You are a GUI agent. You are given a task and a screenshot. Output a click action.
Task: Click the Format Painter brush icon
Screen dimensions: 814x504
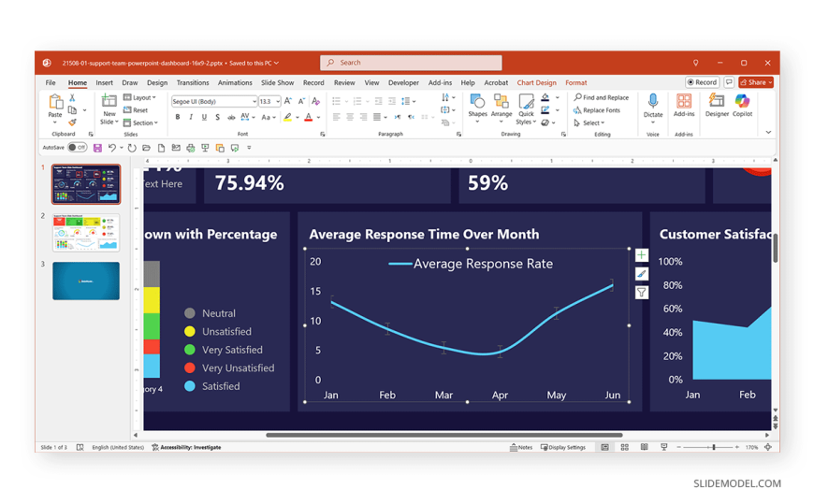point(72,122)
